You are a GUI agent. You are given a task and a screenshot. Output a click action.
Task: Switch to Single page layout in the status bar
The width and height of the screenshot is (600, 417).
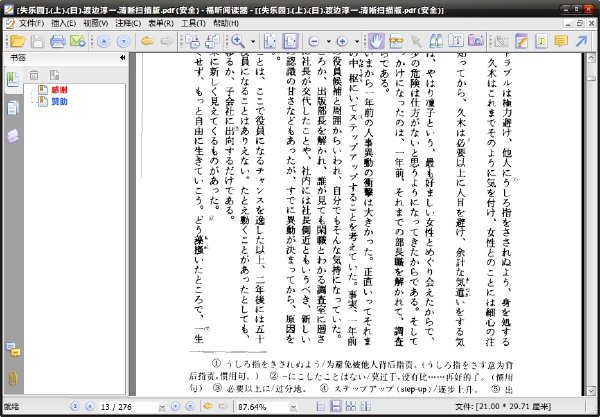[x=321, y=406]
